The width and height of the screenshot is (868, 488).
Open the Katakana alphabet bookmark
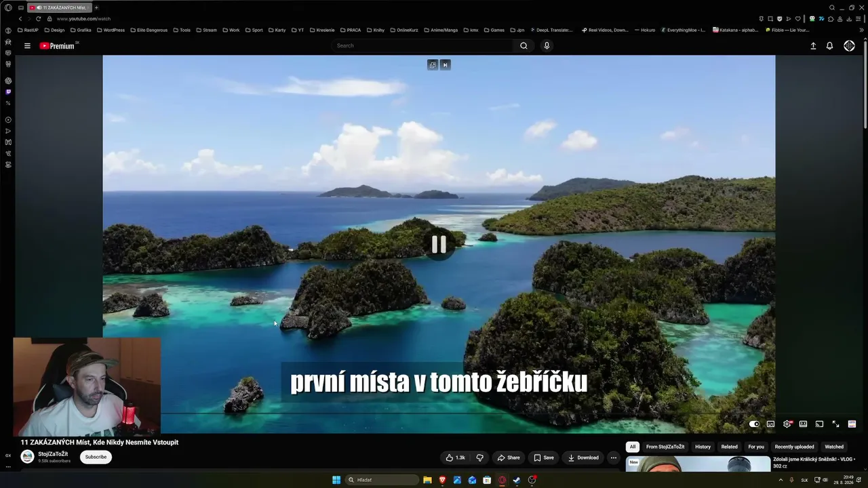pos(735,30)
